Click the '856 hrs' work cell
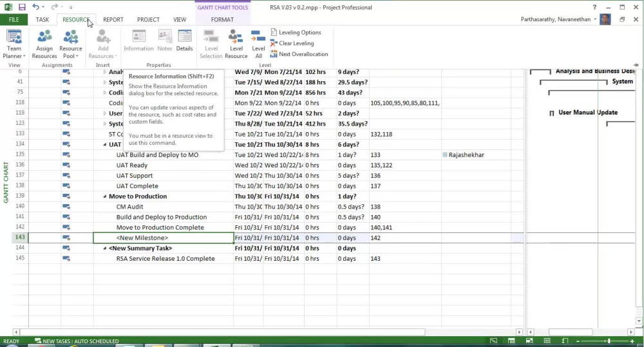The width and height of the screenshot is (644, 347). click(x=320, y=93)
